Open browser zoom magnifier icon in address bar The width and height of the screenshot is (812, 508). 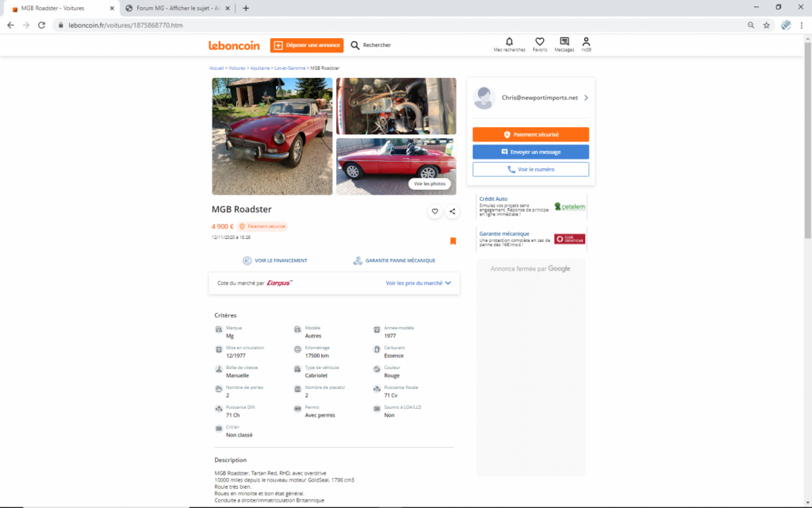click(x=751, y=25)
